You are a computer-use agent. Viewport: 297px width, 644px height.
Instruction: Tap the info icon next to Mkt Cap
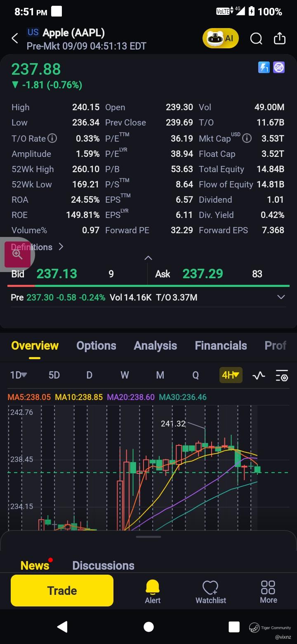247,138
